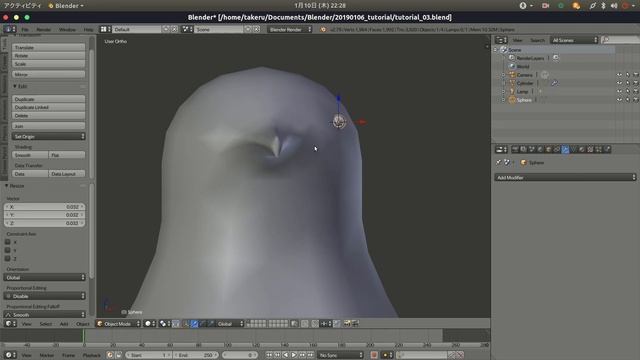Open the Orientation Global dropdown in operator panel

click(x=45, y=278)
